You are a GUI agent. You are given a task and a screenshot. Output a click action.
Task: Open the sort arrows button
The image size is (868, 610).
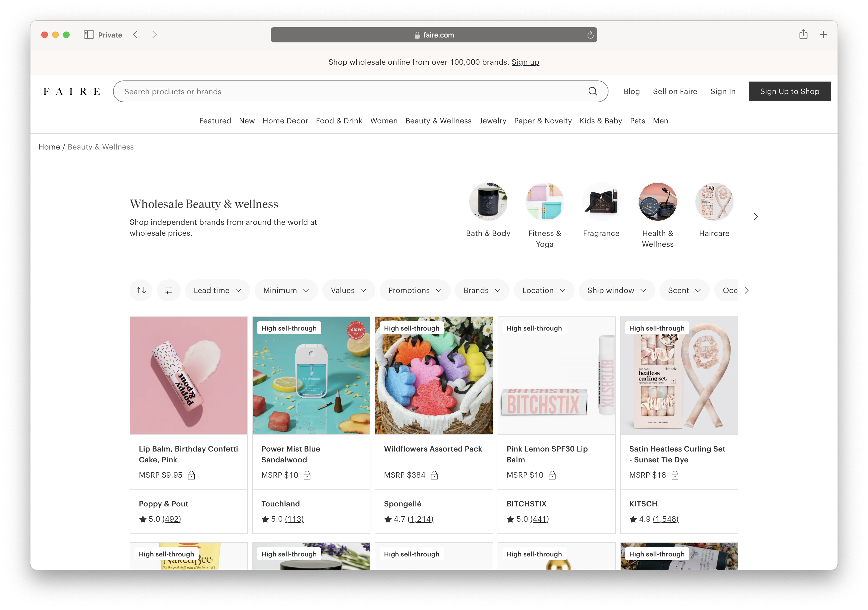(141, 290)
